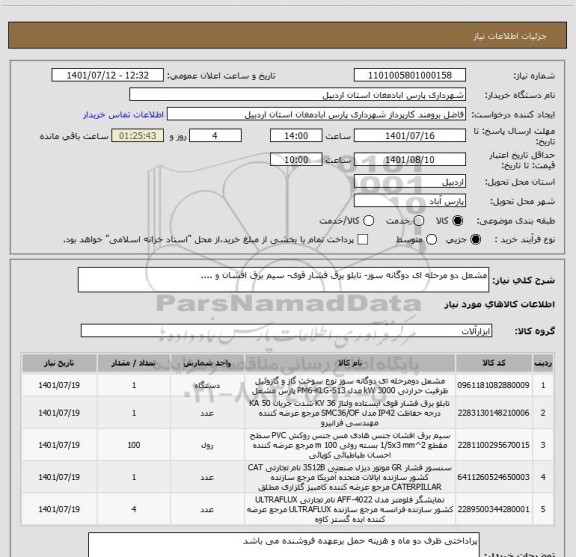
Task: Select the خدمت radio button
Action: pos(419,221)
